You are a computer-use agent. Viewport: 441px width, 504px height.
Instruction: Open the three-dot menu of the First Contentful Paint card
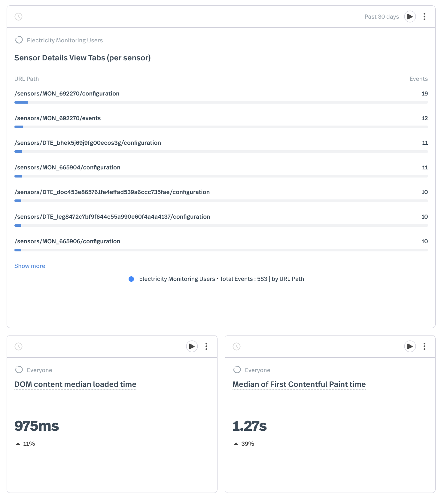424,346
